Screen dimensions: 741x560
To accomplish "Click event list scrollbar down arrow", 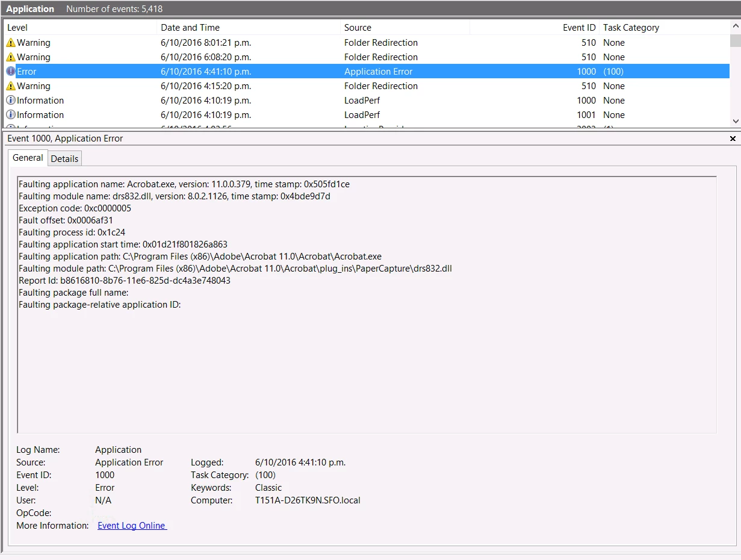I will pos(735,122).
